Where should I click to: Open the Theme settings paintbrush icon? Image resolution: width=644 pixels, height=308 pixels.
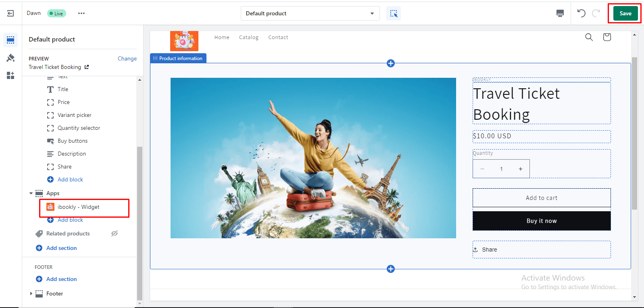click(10, 58)
